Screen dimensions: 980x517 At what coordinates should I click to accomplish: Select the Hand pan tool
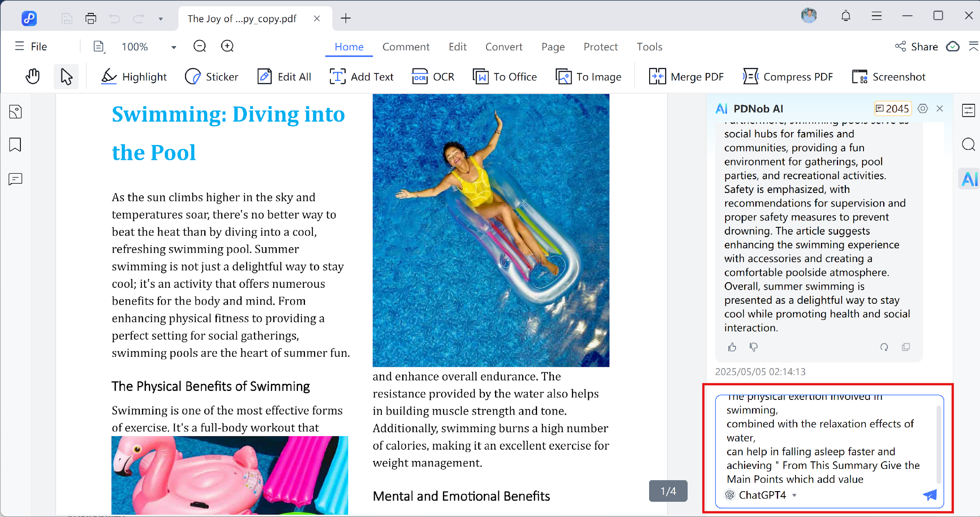33,76
